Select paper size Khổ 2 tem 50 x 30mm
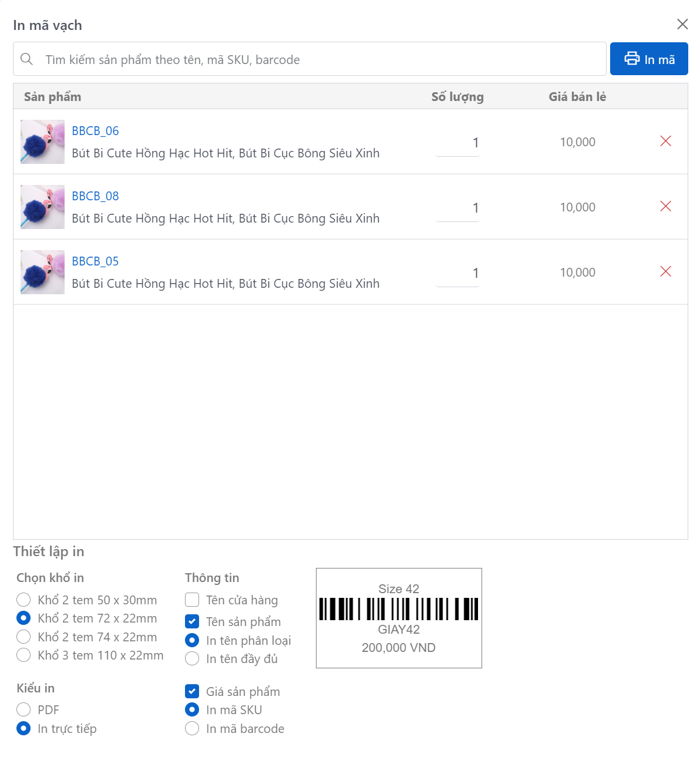This screenshot has height=767, width=700. coord(23,600)
